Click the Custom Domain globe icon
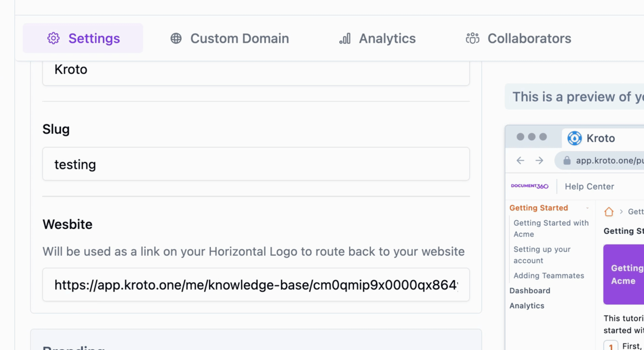This screenshot has height=350, width=644. [176, 38]
